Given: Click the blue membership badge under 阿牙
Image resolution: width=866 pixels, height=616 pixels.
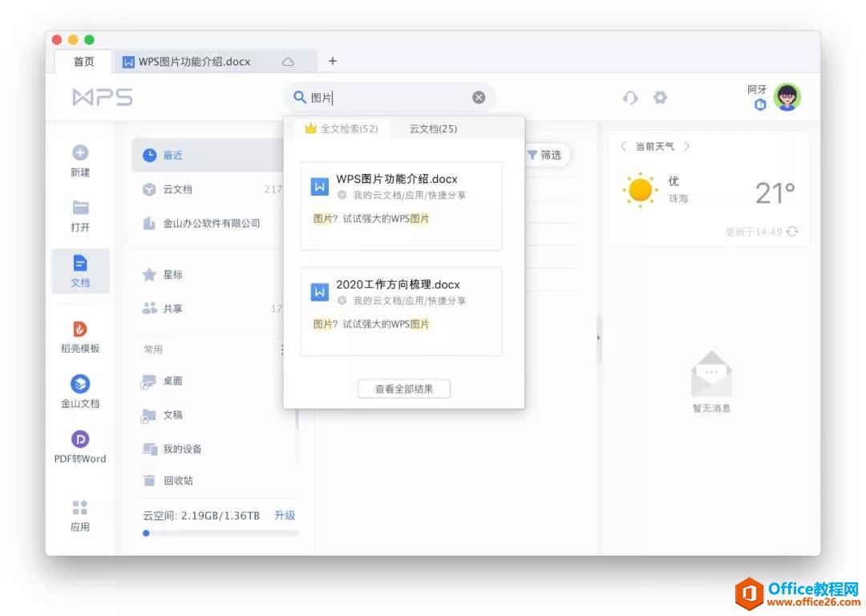Looking at the screenshot, I should [760, 104].
